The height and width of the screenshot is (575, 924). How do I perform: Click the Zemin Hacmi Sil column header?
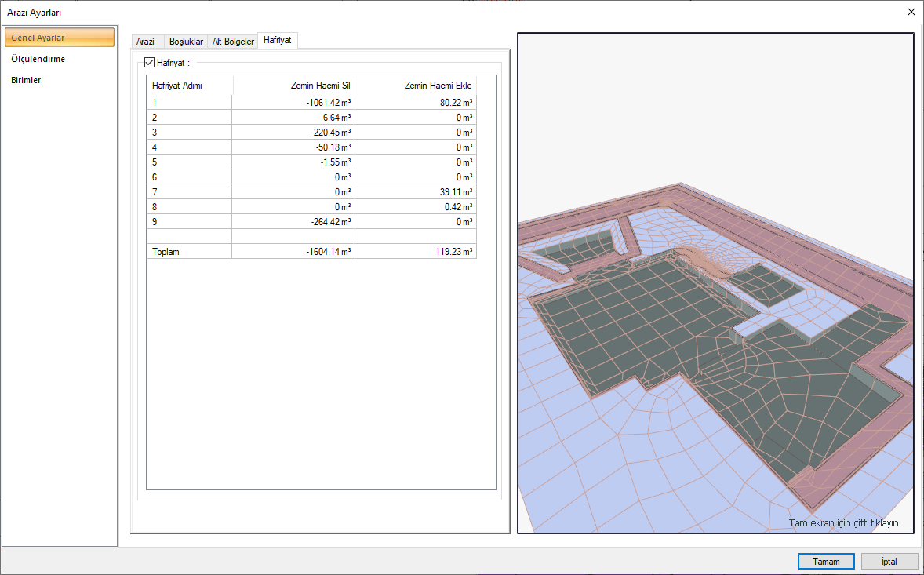tap(293, 86)
